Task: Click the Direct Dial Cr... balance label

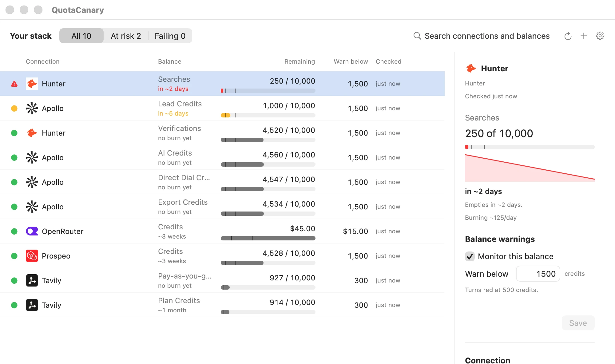Action: (x=184, y=178)
